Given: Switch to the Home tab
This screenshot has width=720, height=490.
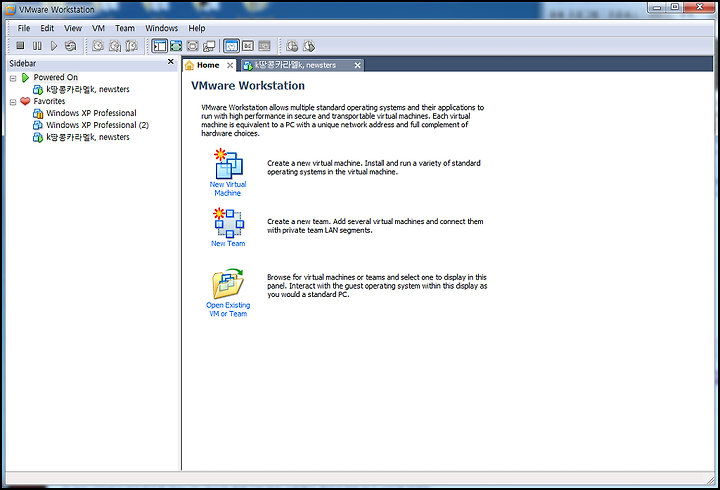Looking at the screenshot, I should [x=208, y=65].
